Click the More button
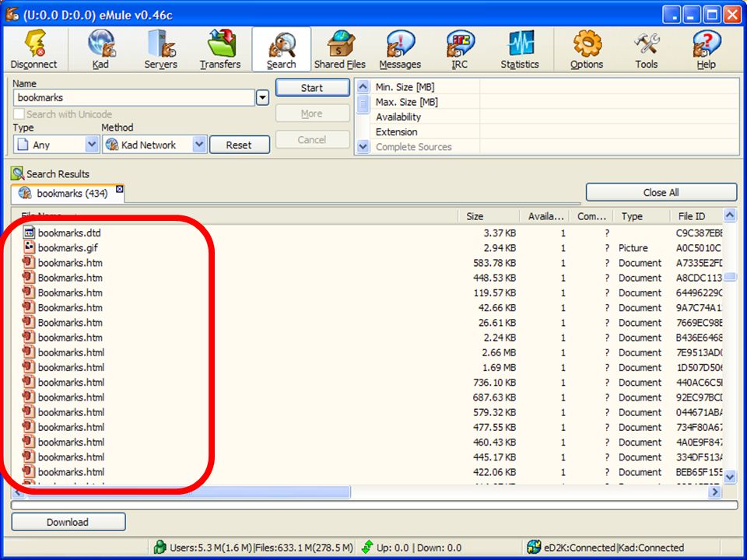 pos(312,114)
